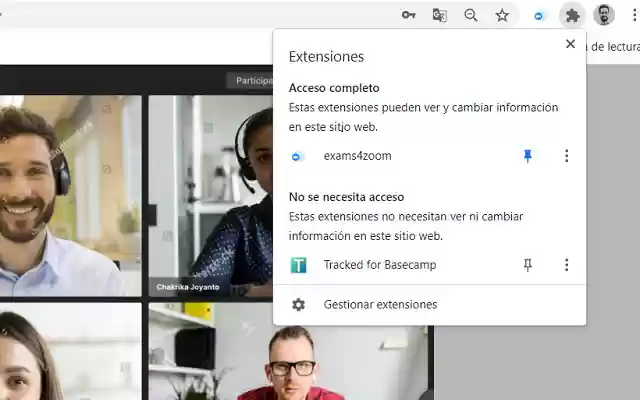Open Chrome's three-dot main menu
This screenshot has height=400, width=640.
[634, 16]
